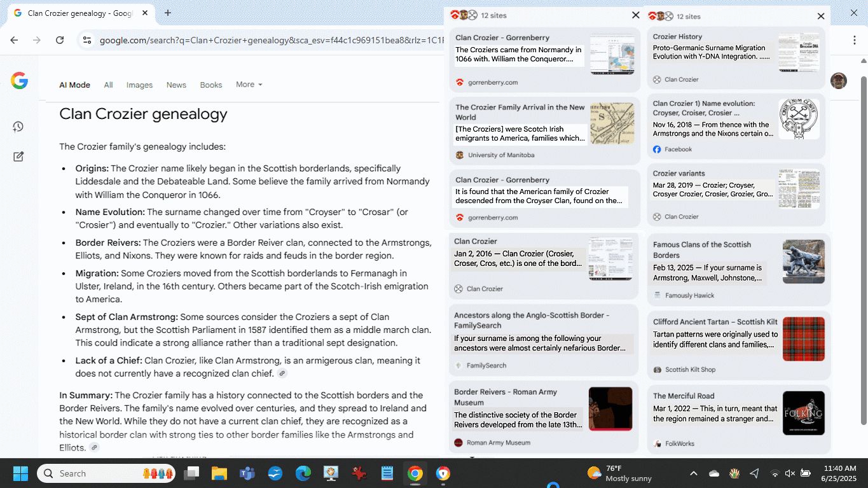
Task: Open the muted volume tray icon
Action: point(790,473)
